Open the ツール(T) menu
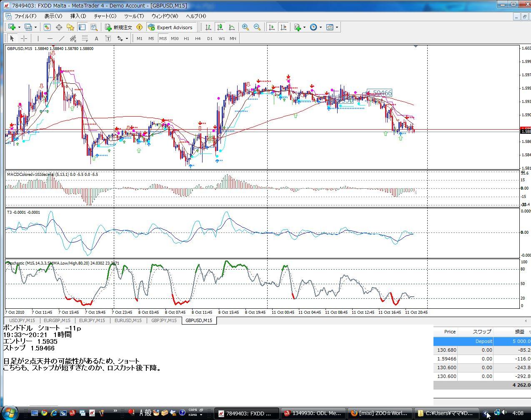 point(134,16)
